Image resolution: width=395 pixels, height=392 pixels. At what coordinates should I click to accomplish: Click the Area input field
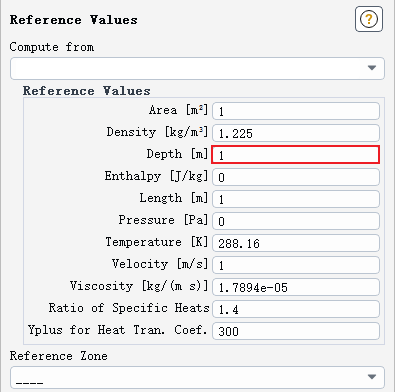[296, 111]
